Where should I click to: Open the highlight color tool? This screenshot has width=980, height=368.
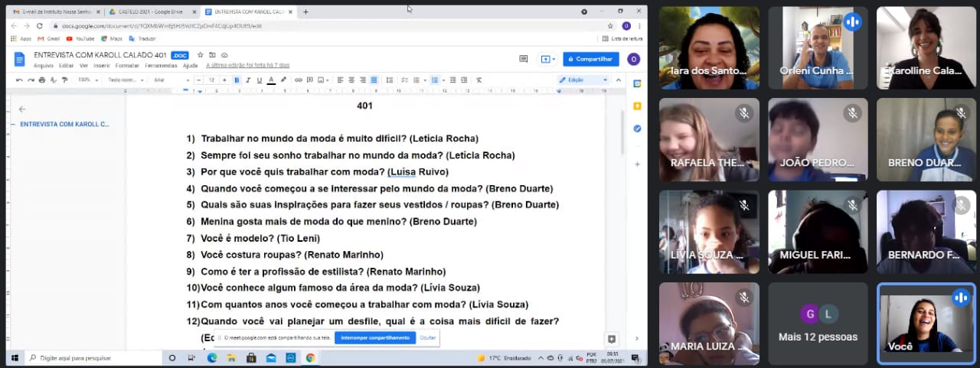click(x=283, y=80)
